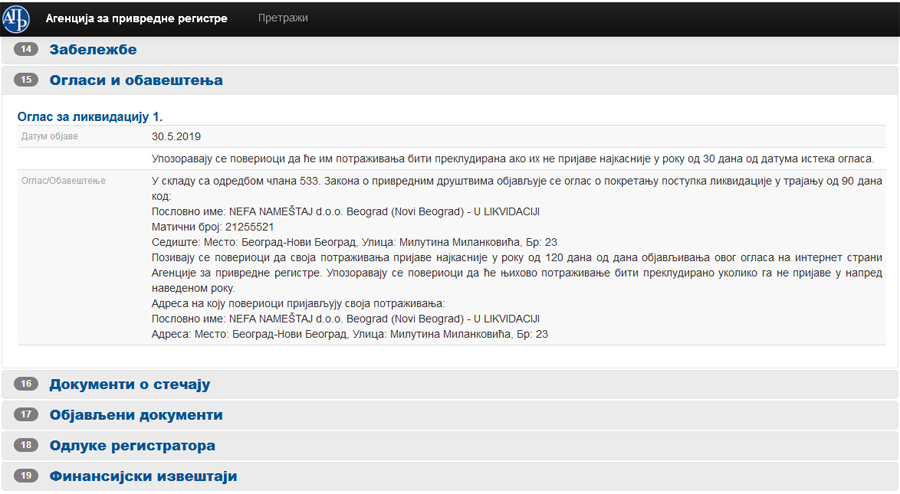
Task: Click the Седиште address line
Action: click(354, 242)
